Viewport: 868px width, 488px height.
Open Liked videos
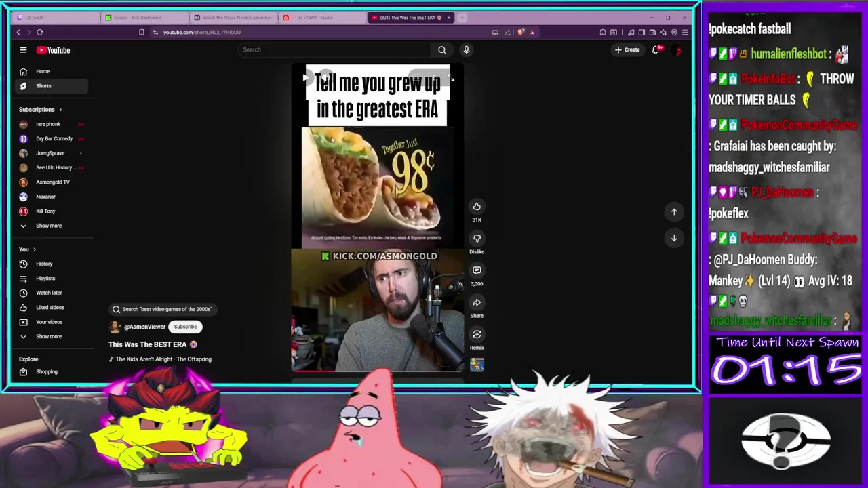click(51, 308)
